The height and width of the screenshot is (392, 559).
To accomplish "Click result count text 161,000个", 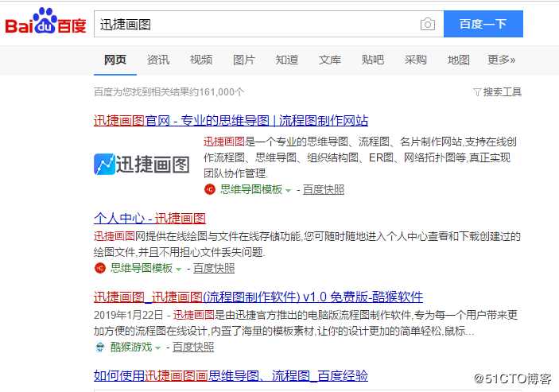I will (x=222, y=92).
